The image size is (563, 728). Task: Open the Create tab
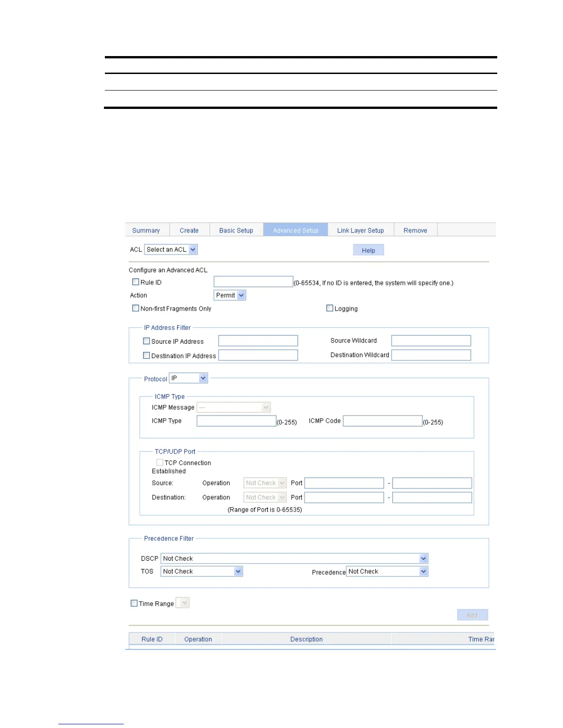click(189, 230)
